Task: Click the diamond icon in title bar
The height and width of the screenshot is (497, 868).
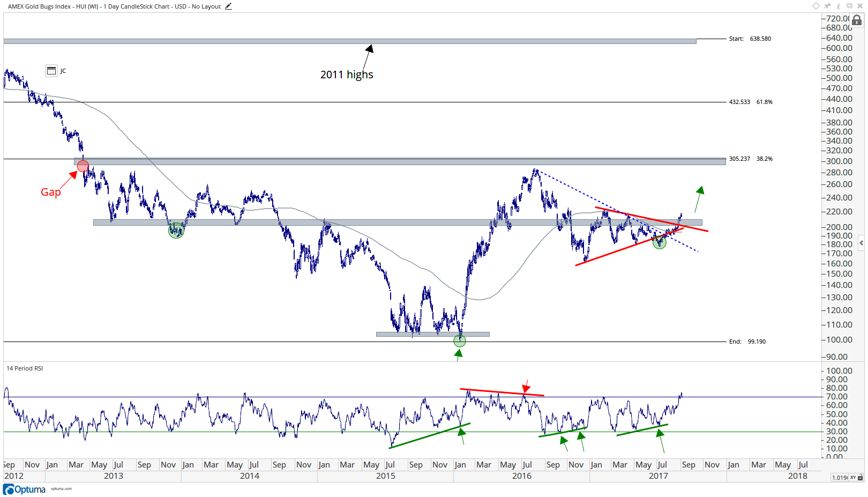Action: point(816,6)
